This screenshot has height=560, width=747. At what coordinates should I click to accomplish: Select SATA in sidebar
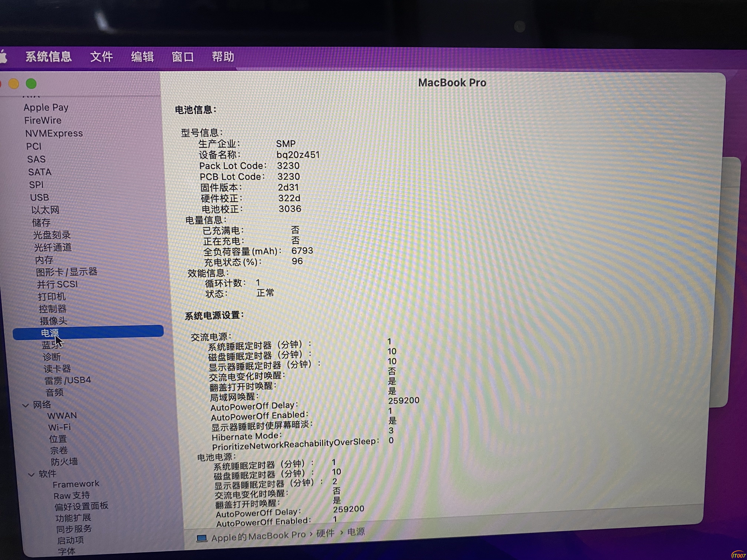coord(40,172)
